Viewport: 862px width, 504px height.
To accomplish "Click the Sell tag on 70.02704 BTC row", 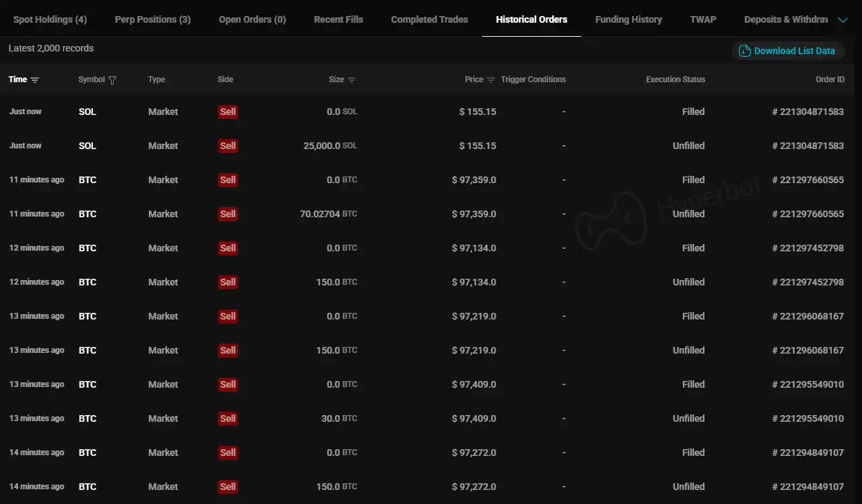I will pos(228,214).
